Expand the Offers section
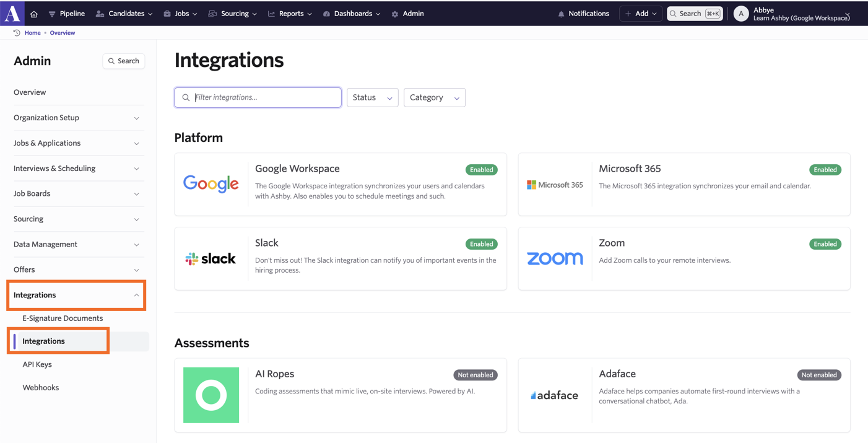Screen dimensions: 868x443 pos(77,270)
